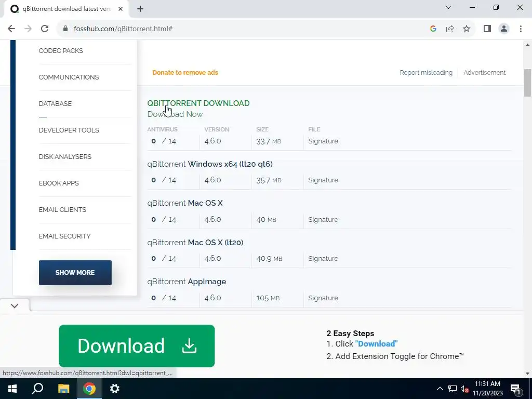Image resolution: width=532 pixels, height=399 pixels.
Task: Bookmark this tab with the star icon
Action: click(x=467, y=29)
